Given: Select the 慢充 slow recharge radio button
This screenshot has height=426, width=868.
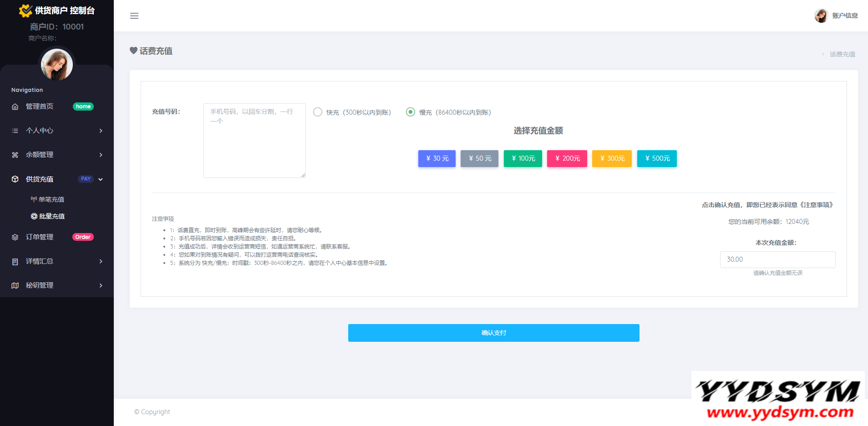Looking at the screenshot, I should 411,112.
